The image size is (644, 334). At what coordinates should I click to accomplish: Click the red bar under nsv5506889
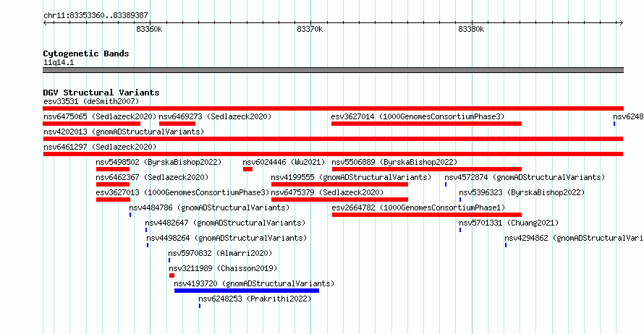tap(427, 169)
